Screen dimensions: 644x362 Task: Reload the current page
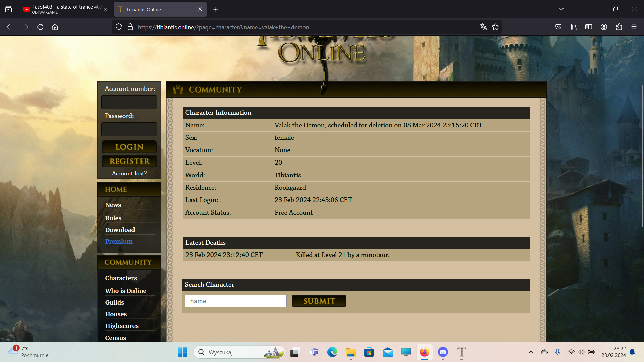[40, 27]
